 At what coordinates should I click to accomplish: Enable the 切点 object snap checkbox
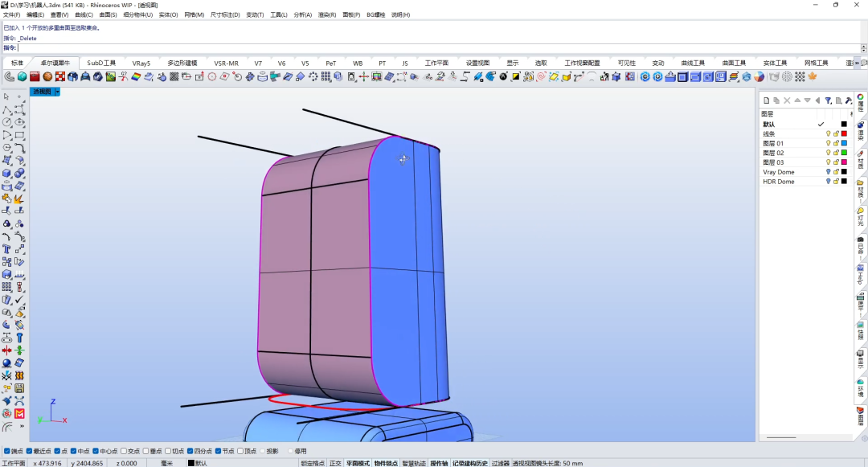(x=168, y=451)
